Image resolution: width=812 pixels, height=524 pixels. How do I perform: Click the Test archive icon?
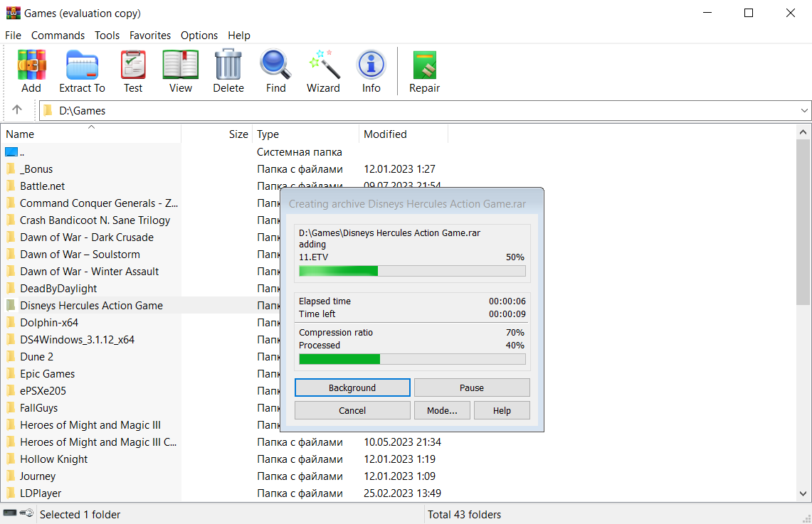133,65
